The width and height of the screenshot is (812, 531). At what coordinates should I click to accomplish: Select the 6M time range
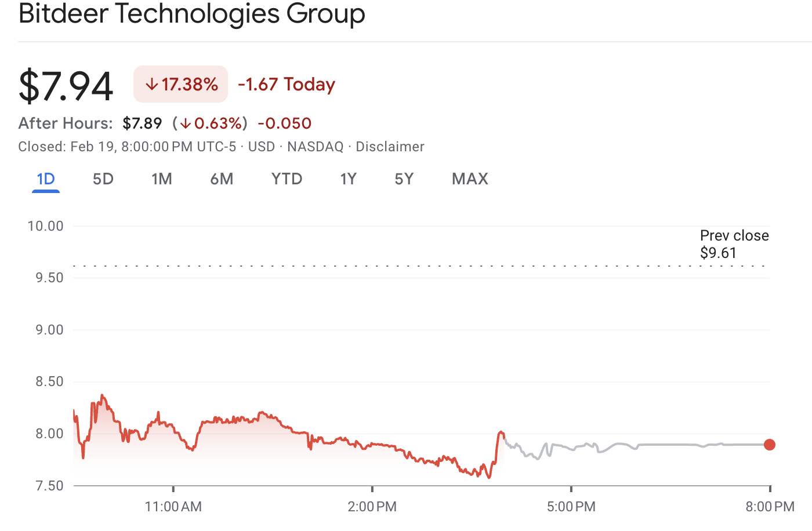[x=222, y=179]
